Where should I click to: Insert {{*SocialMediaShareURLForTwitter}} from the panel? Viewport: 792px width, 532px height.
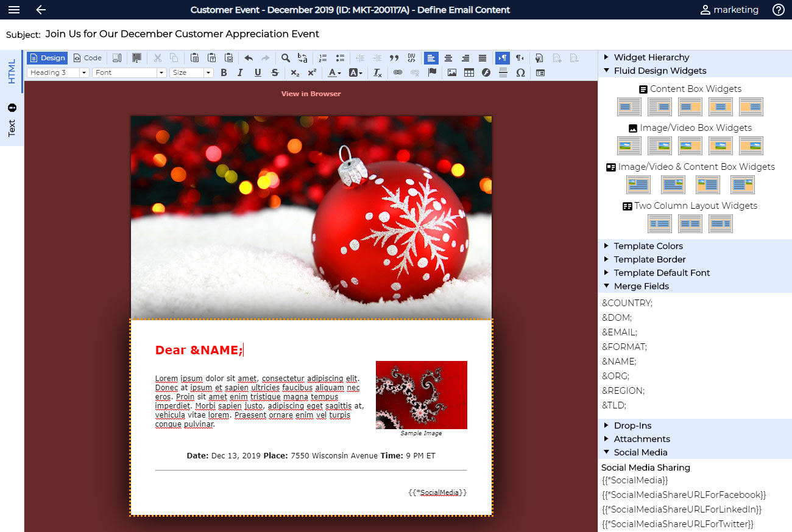pos(677,524)
